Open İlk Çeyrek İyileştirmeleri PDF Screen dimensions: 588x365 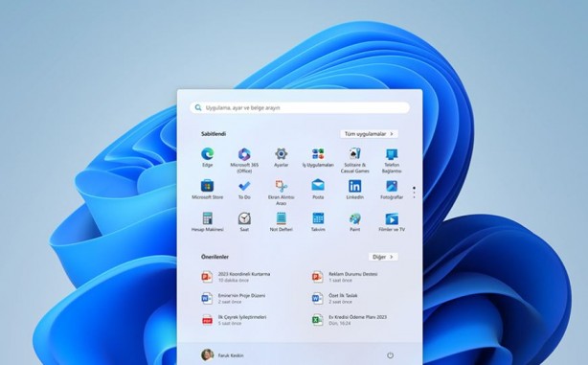[234, 320]
